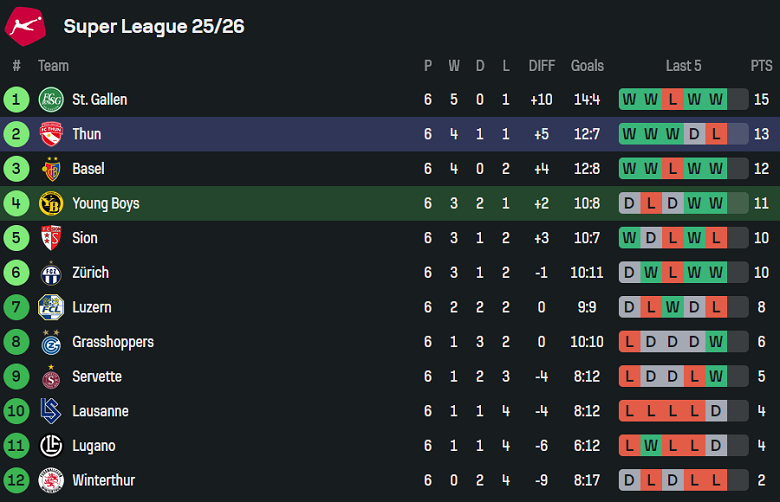The image size is (780, 502).
Task: Click the Grasshoppers club crest
Action: pos(51,342)
